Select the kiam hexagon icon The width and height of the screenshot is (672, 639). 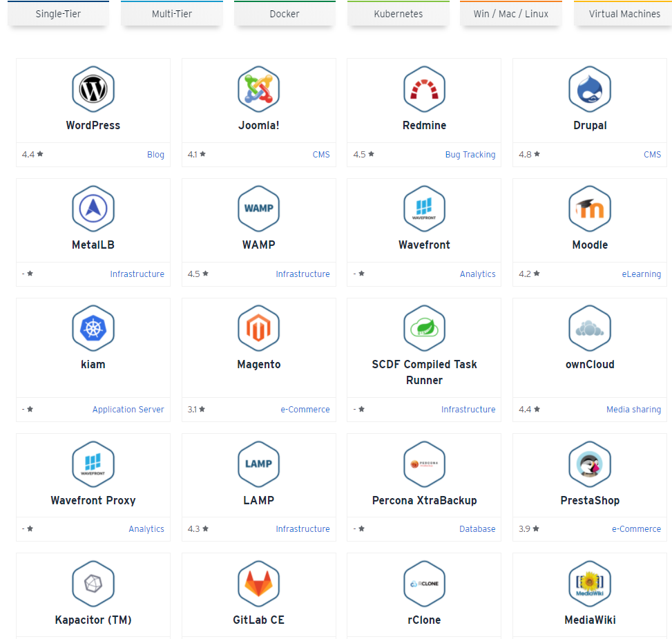point(93,328)
